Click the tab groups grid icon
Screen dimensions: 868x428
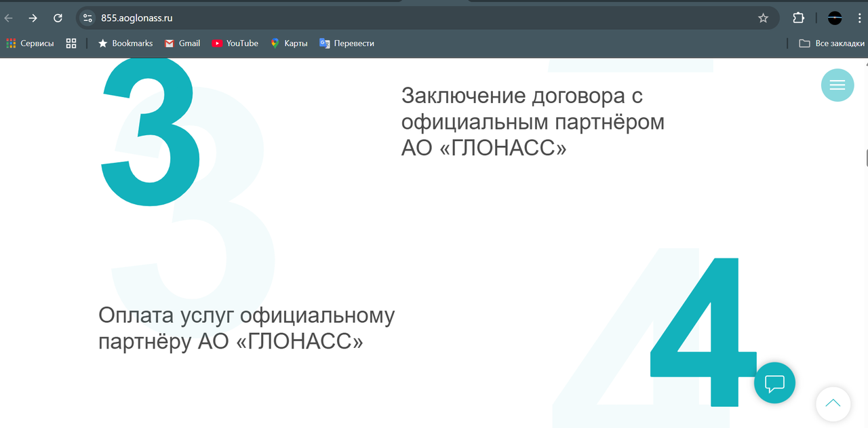tap(71, 43)
